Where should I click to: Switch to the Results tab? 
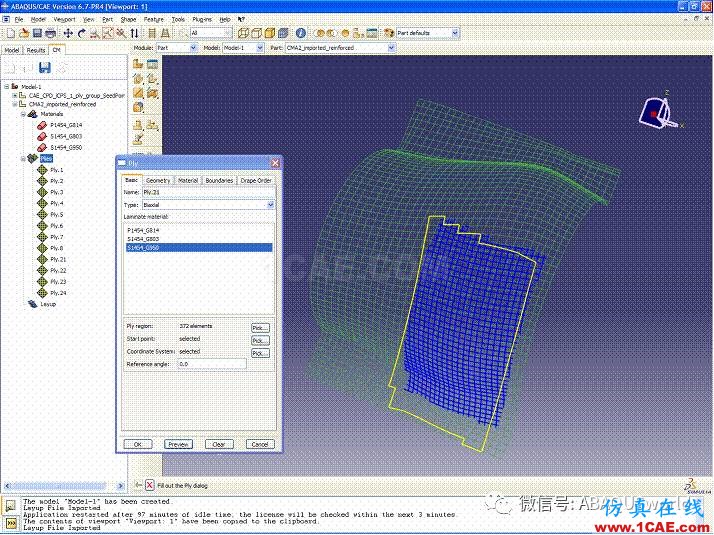pyautogui.click(x=36, y=50)
